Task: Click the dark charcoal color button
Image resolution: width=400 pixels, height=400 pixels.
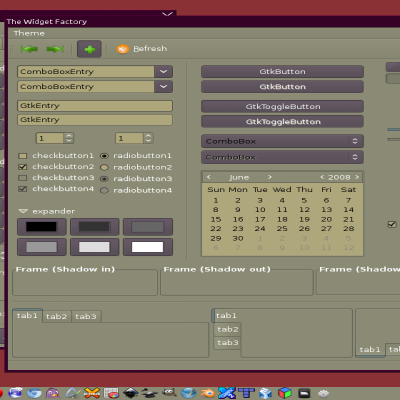Action: click(x=94, y=227)
